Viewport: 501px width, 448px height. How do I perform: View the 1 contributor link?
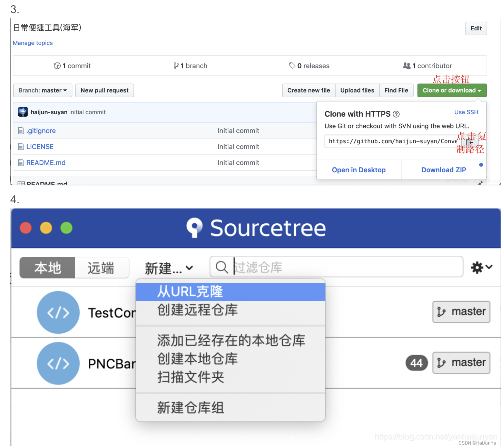click(x=428, y=66)
